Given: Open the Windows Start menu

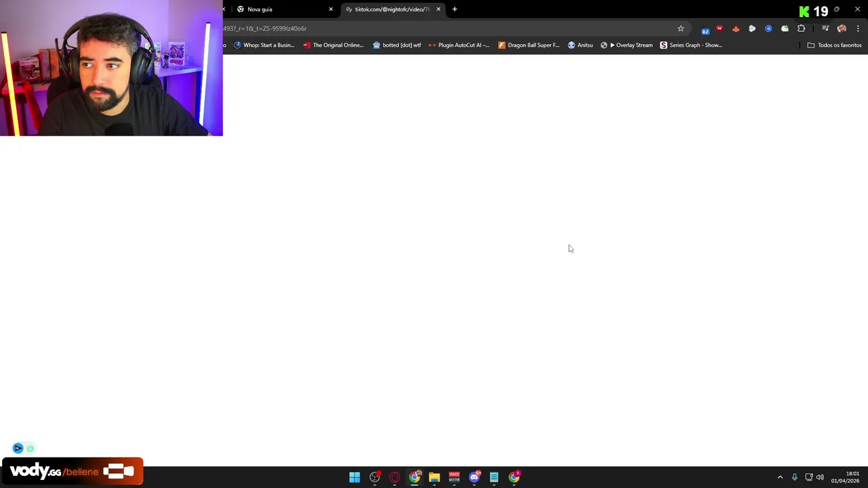Looking at the screenshot, I should click(x=355, y=477).
